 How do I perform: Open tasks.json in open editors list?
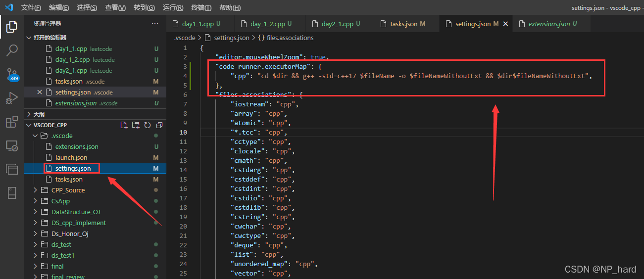click(94, 81)
